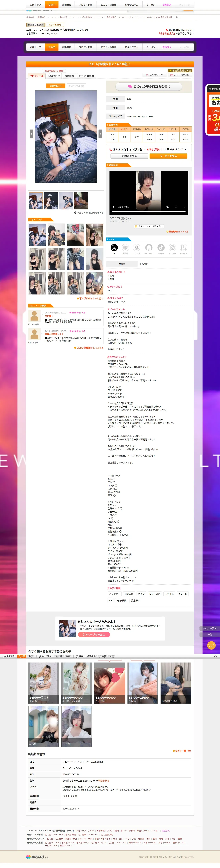Open the ほしい物 Amazon wishlist icon
This screenshot has width=220, height=868.
click(x=136, y=247)
